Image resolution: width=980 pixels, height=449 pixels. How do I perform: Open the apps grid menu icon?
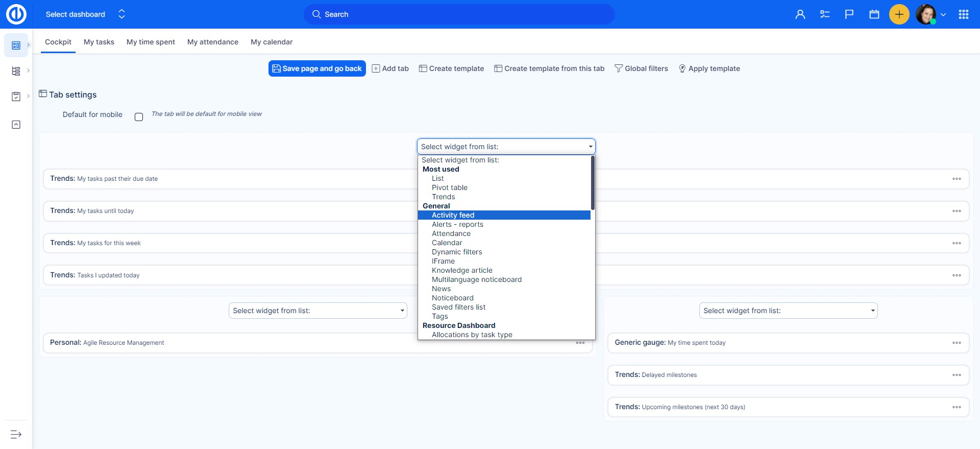tap(963, 14)
